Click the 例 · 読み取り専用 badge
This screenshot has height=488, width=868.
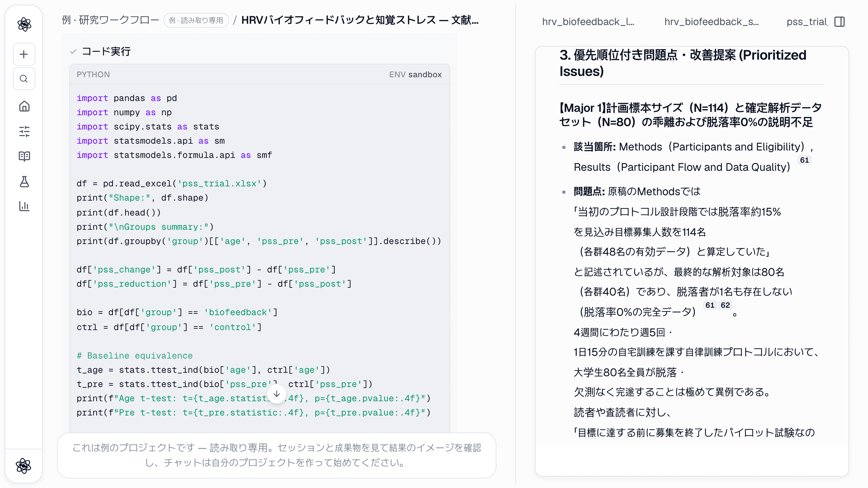(x=196, y=20)
